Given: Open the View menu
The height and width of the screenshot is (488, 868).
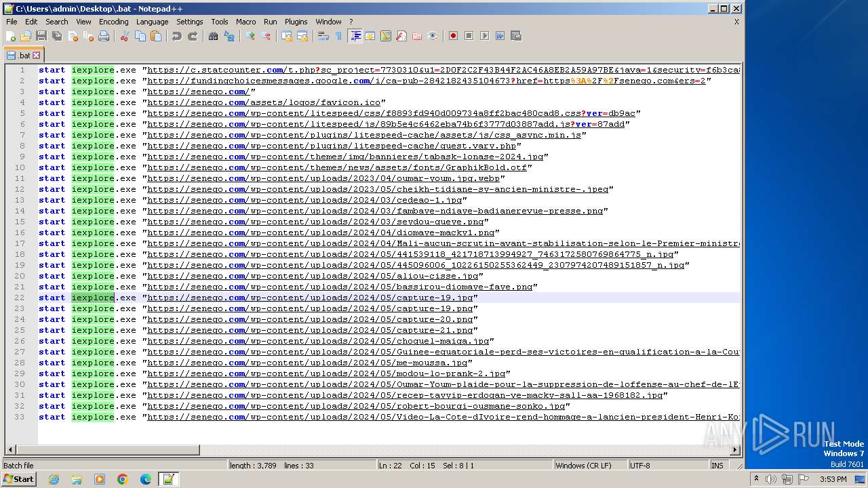Looking at the screenshot, I should point(83,22).
